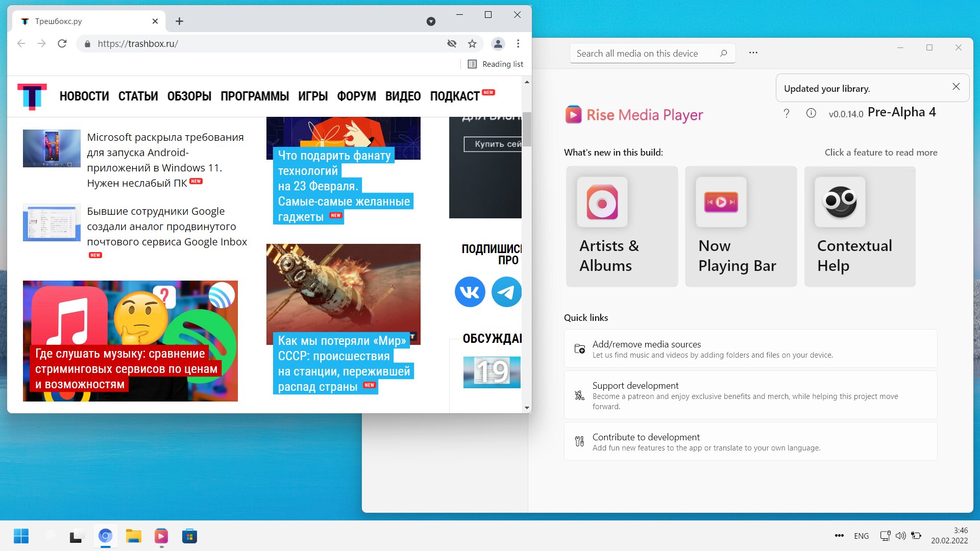The width and height of the screenshot is (980, 551).
Task: Click the volume icon in system tray
Action: coord(900,536)
